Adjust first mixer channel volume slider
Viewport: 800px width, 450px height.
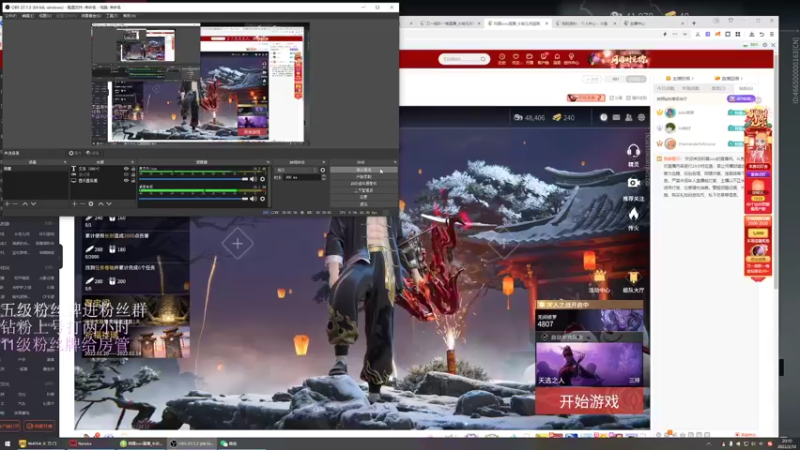coord(194,179)
